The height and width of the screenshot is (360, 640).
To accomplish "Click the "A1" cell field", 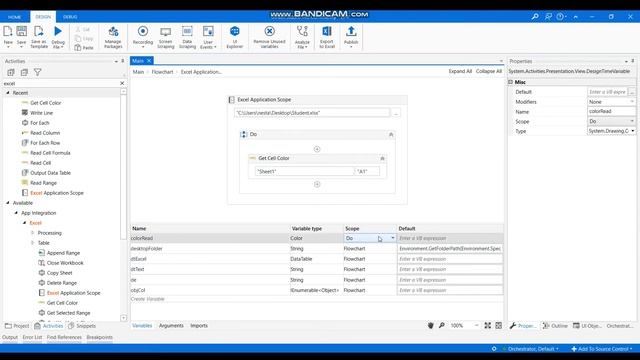I will point(367,171).
